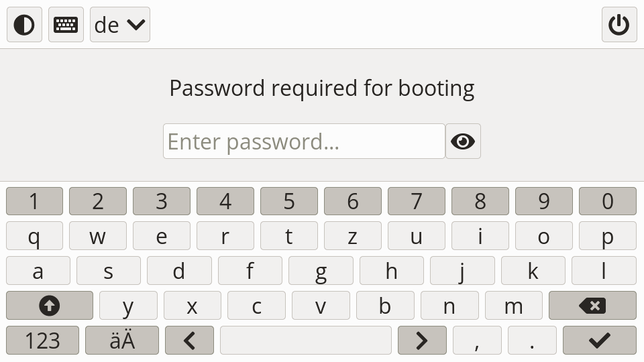Tap the letter z key
This screenshot has width=644, height=362.
click(x=353, y=236)
